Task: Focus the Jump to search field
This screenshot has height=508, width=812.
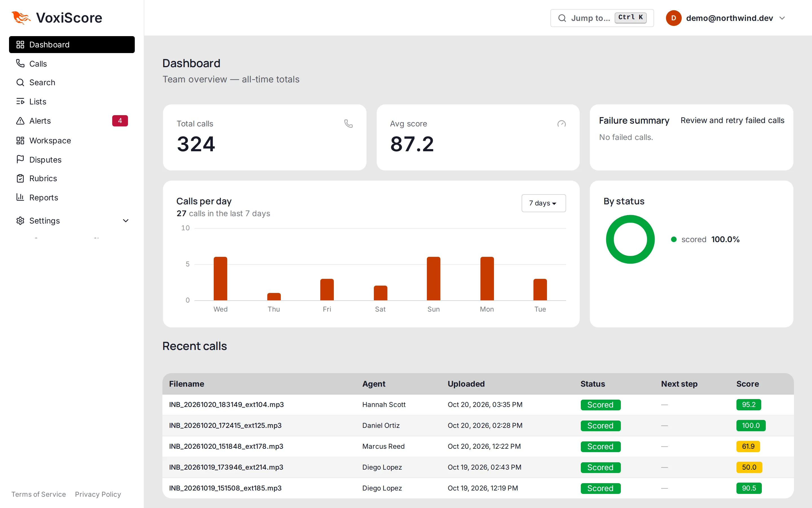Action: pos(602,18)
